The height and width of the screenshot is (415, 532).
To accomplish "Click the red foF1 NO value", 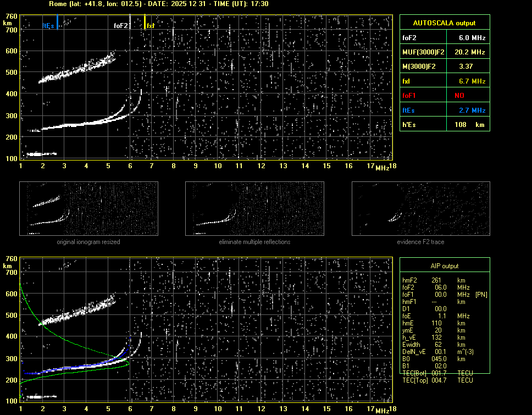I will click(x=459, y=96).
